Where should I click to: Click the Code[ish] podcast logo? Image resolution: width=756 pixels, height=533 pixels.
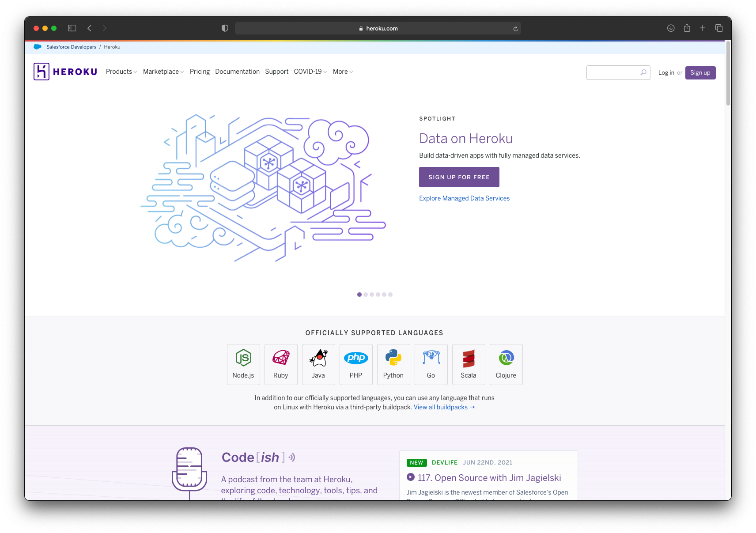click(x=258, y=457)
